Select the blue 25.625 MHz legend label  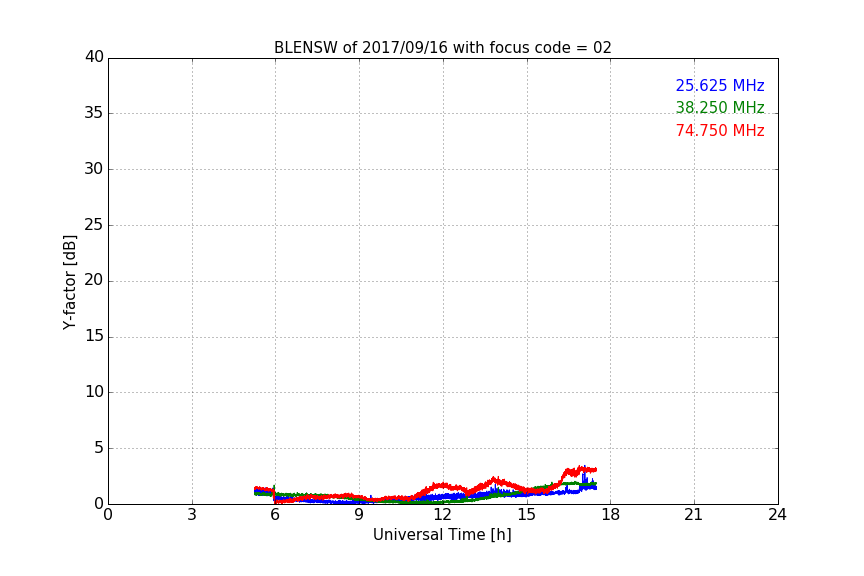coord(720,85)
